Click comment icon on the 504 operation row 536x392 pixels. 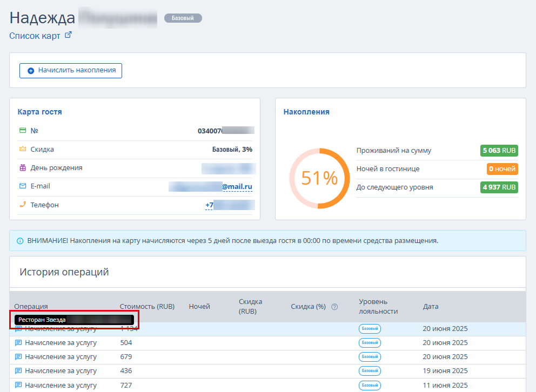pos(18,342)
